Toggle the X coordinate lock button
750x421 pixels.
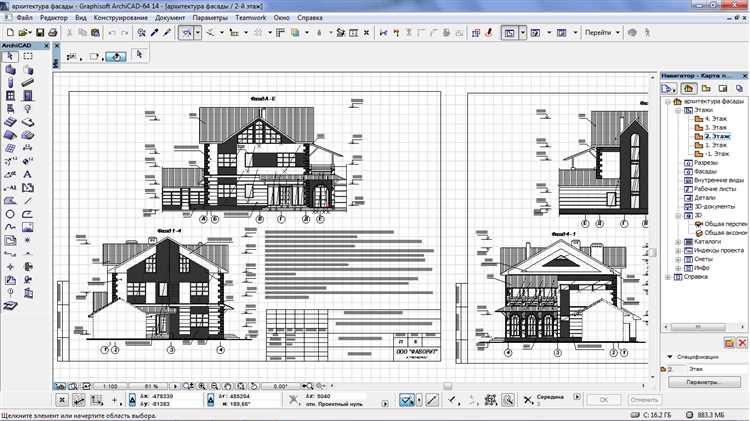point(62,399)
